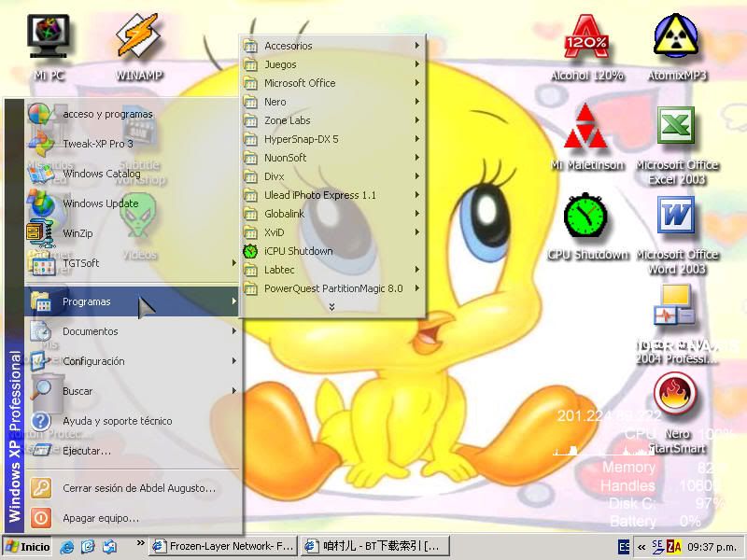Click the 09:37 p.m. clock
The image size is (747, 560).
point(712,547)
